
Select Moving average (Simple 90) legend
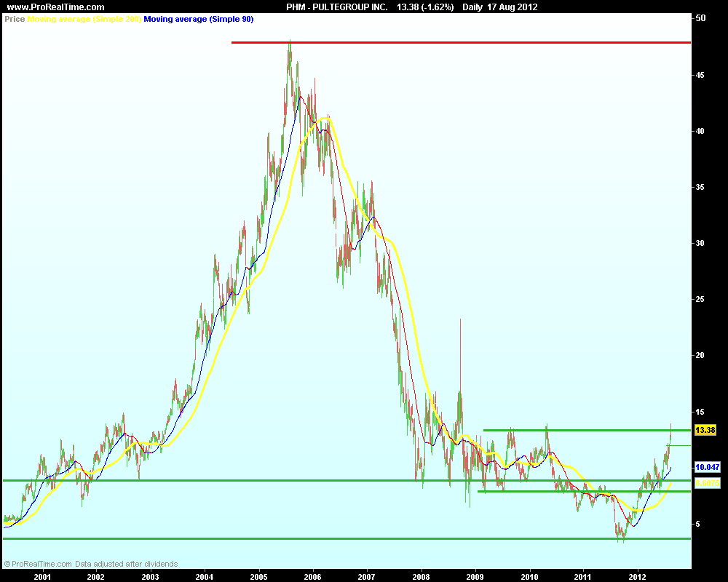(198, 19)
